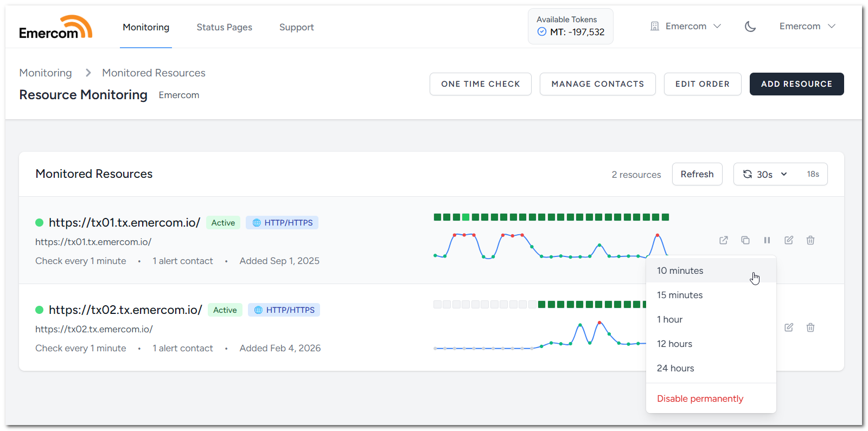Click the tx01 response time graph
The height and width of the screenshot is (431, 868).
[551, 246]
